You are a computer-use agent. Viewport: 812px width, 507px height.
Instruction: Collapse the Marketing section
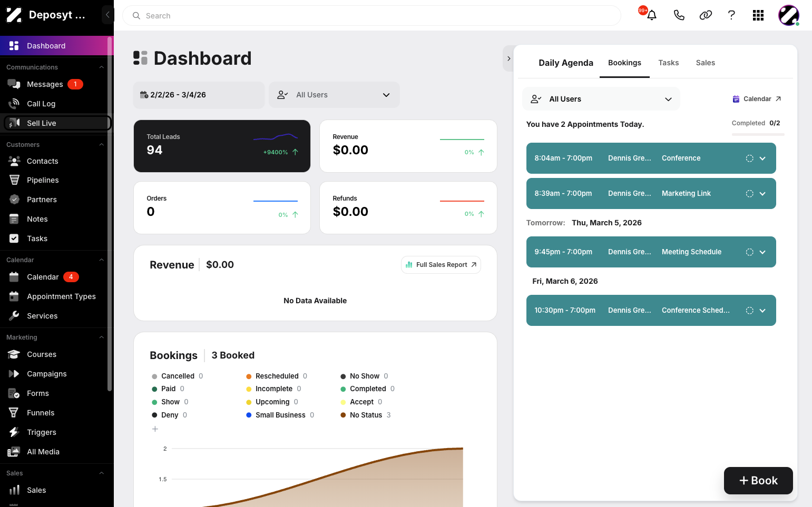(x=101, y=337)
